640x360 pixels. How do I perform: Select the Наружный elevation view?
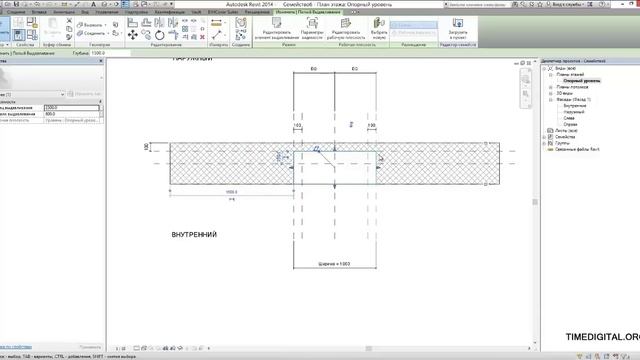(574, 112)
